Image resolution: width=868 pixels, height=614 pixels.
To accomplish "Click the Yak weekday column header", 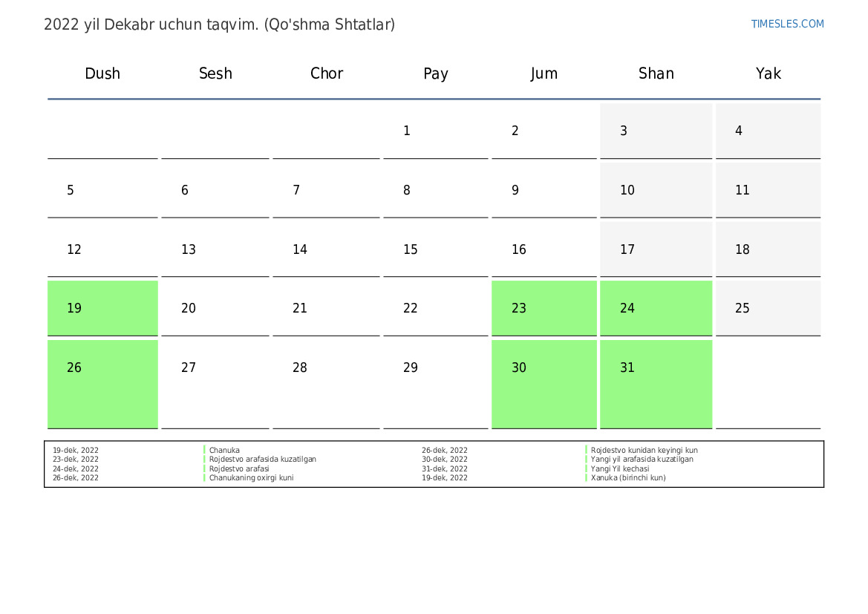I will [x=768, y=74].
